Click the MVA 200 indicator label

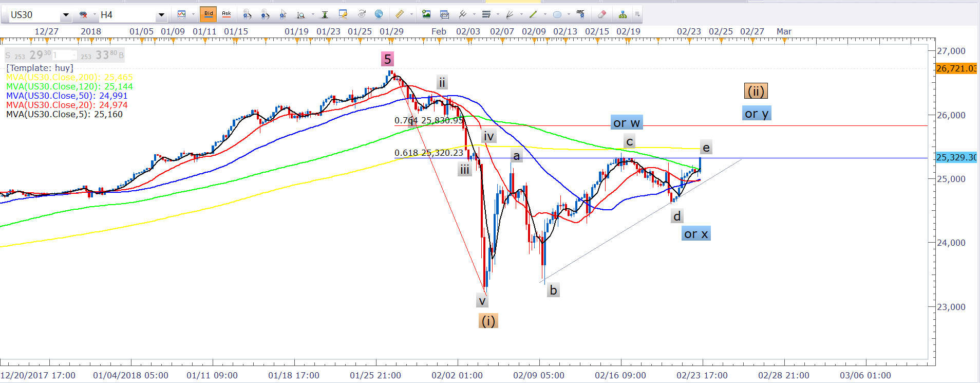69,77
